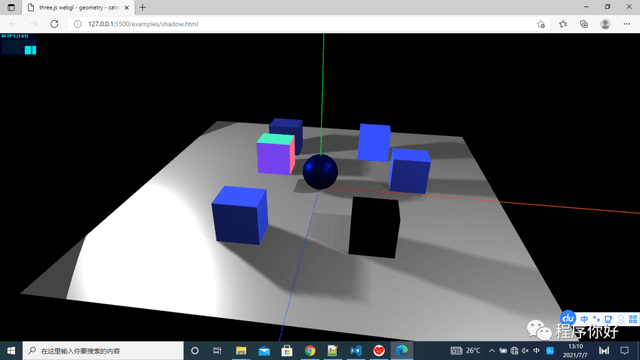Open the Favorites list icon
Screen dimensions: 640x360
(x=563, y=24)
